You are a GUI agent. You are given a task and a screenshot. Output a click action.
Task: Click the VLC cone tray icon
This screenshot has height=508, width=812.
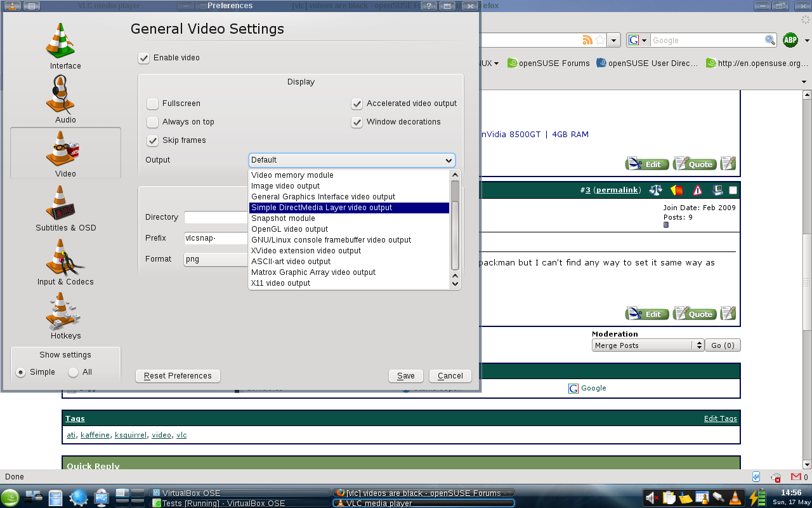pos(735,498)
